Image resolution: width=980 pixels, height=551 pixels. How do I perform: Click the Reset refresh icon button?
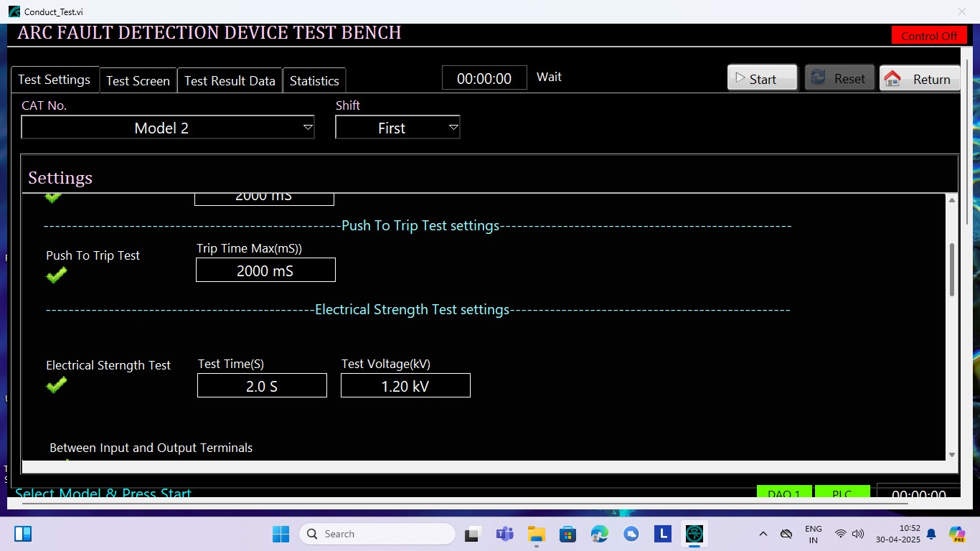[x=839, y=79]
